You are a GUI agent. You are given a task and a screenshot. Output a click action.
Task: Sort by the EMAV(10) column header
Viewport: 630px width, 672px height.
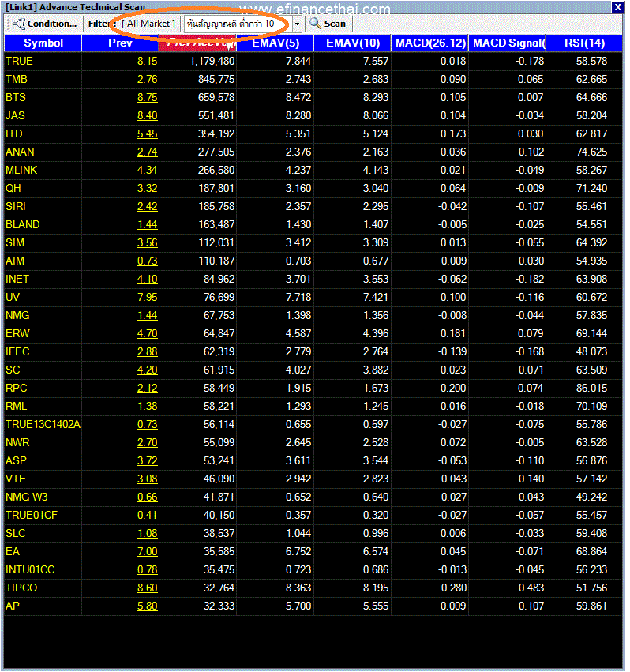352,43
